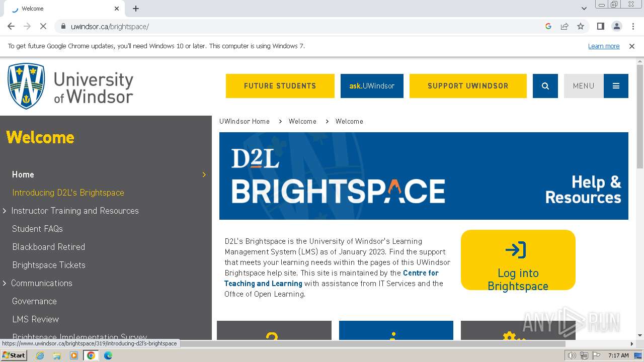Click the first Welcome breadcrumb link

(x=302, y=121)
